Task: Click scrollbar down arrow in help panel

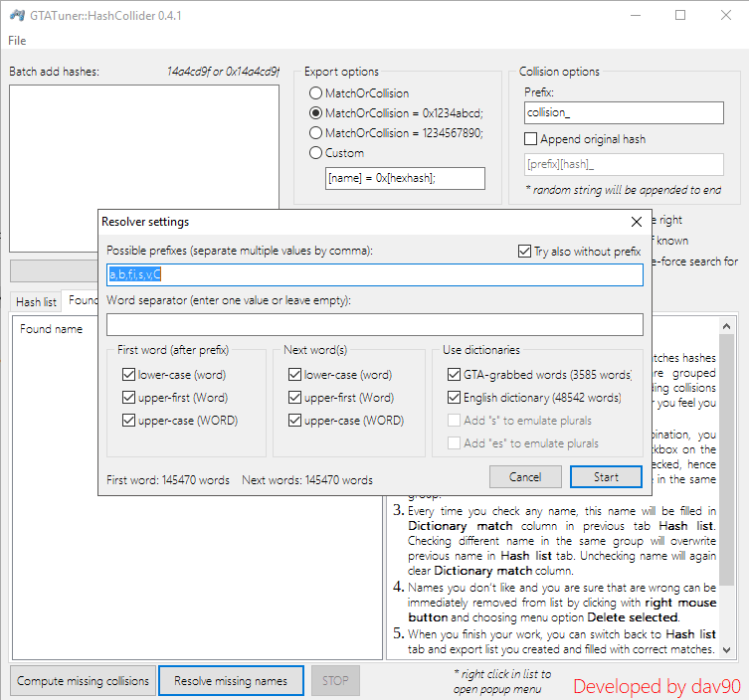Action: click(x=728, y=649)
